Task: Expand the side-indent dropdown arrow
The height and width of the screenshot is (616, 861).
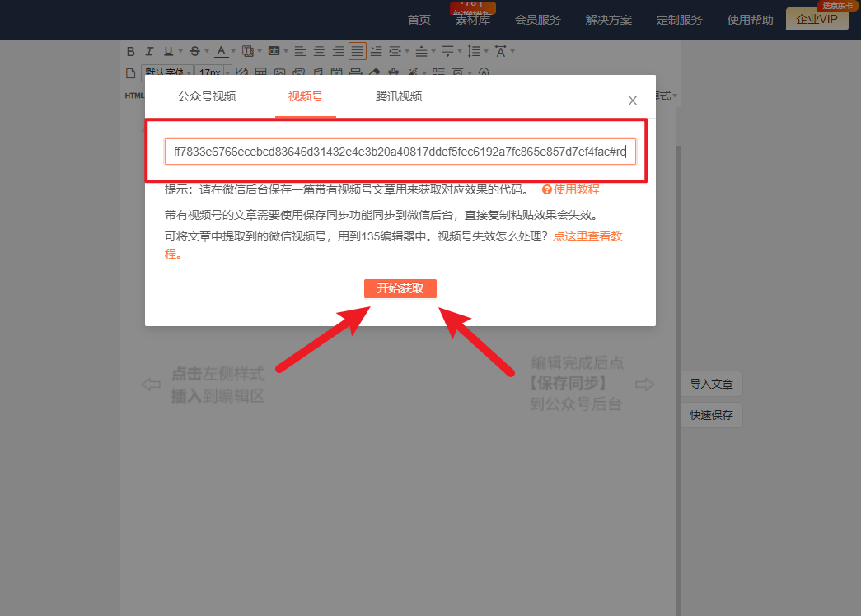Action: coord(407,51)
